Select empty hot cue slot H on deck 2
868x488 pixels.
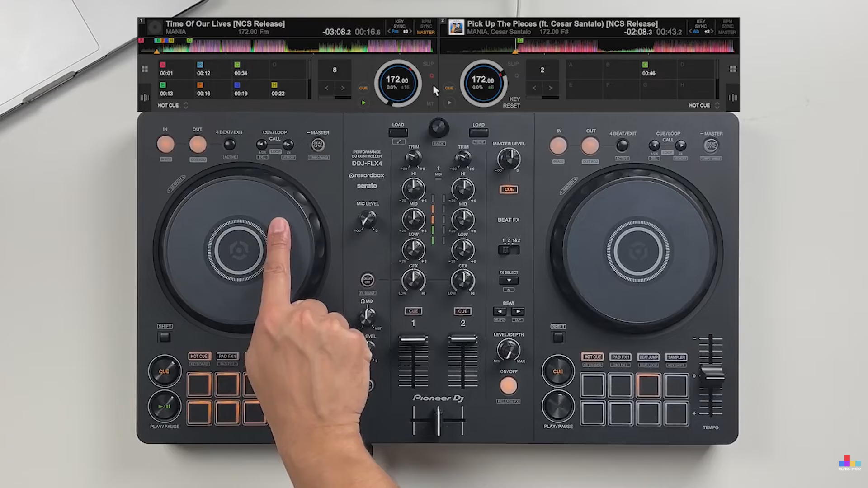click(696, 89)
